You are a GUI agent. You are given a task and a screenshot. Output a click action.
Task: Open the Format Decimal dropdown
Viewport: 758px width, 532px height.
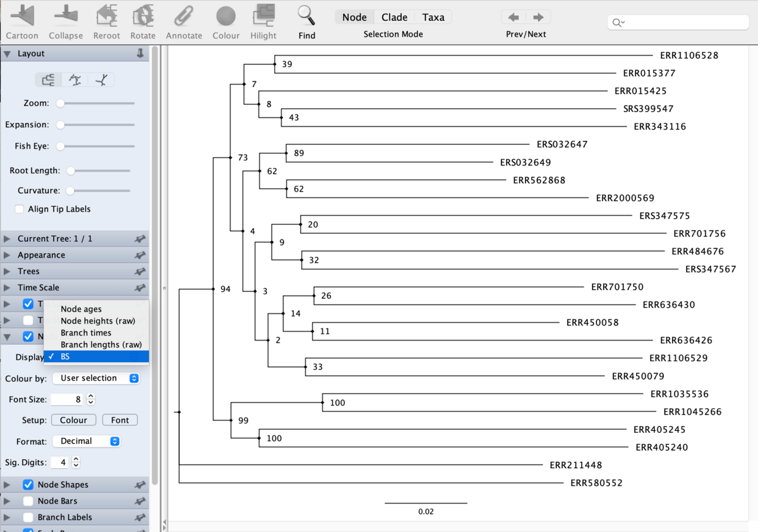pos(87,441)
